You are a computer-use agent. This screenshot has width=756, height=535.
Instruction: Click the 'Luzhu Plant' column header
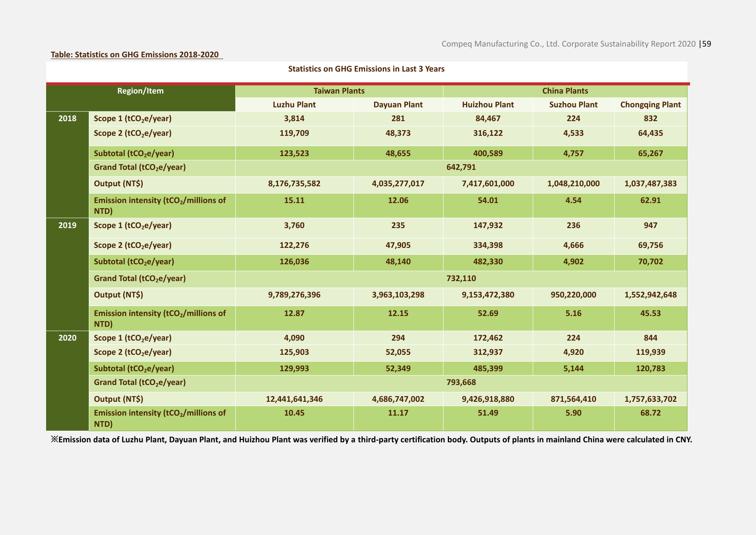294,105
